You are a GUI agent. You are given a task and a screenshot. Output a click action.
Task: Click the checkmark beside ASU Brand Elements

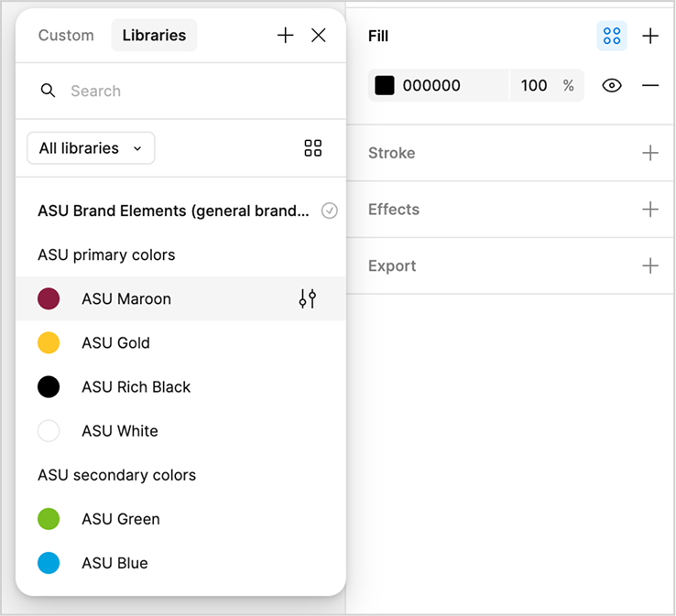[330, 211]
